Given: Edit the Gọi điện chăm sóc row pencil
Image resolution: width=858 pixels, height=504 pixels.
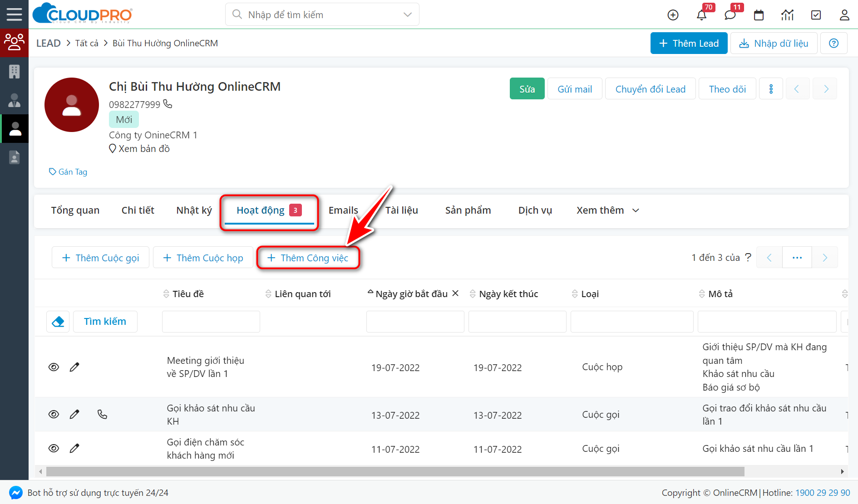Looking at the screenshot, I should pos(74,448).
